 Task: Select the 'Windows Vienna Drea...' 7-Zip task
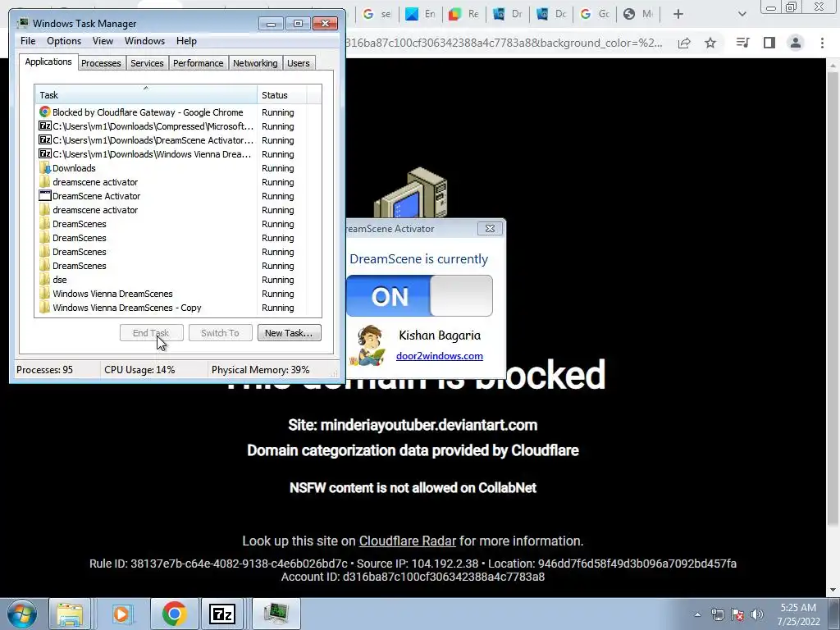pyautogui.click(x=178, y=154)
